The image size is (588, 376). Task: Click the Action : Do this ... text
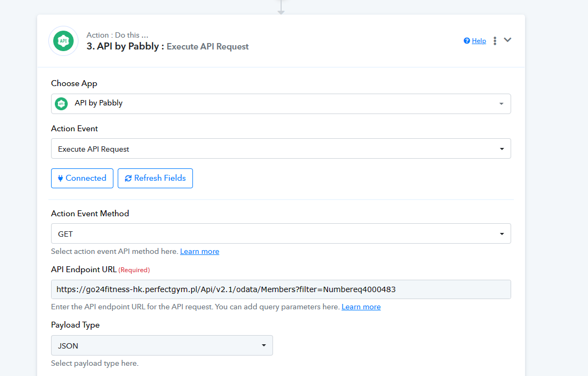tap(117, 35)
